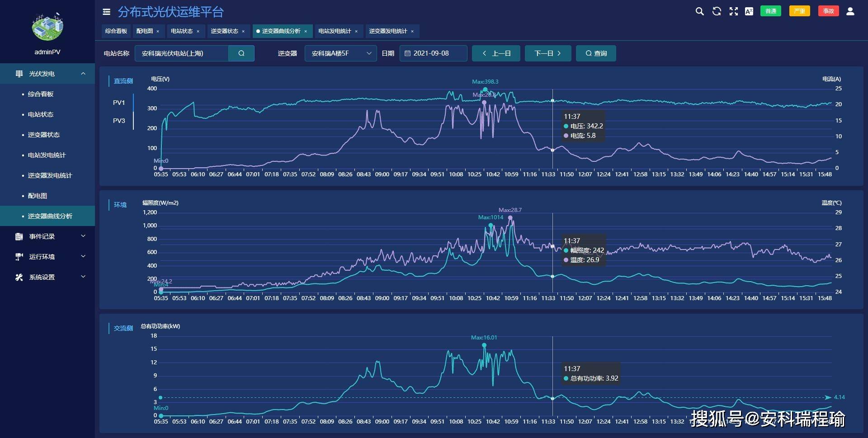
Task: Click the date field 2021-09-08
Action: pyautogui.click(x=433, y=53)
